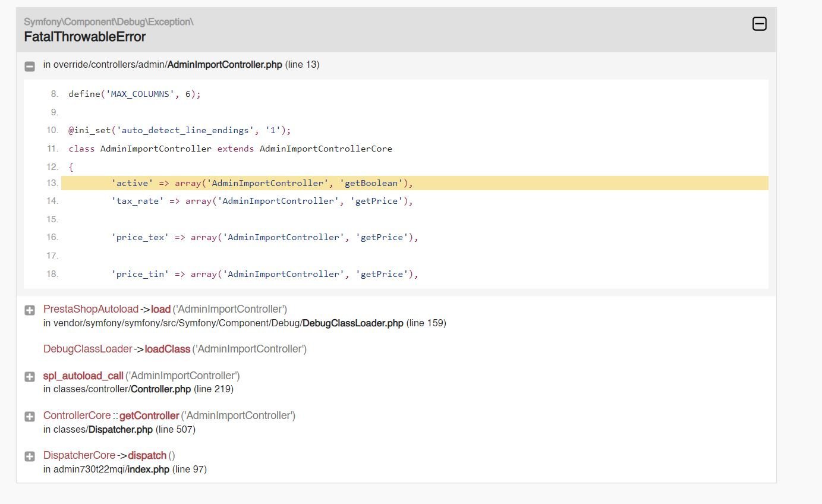This screenshot has width=822, height=504.
Task: Click line number 18 in the code gutter
Action: tap(52, 274)
